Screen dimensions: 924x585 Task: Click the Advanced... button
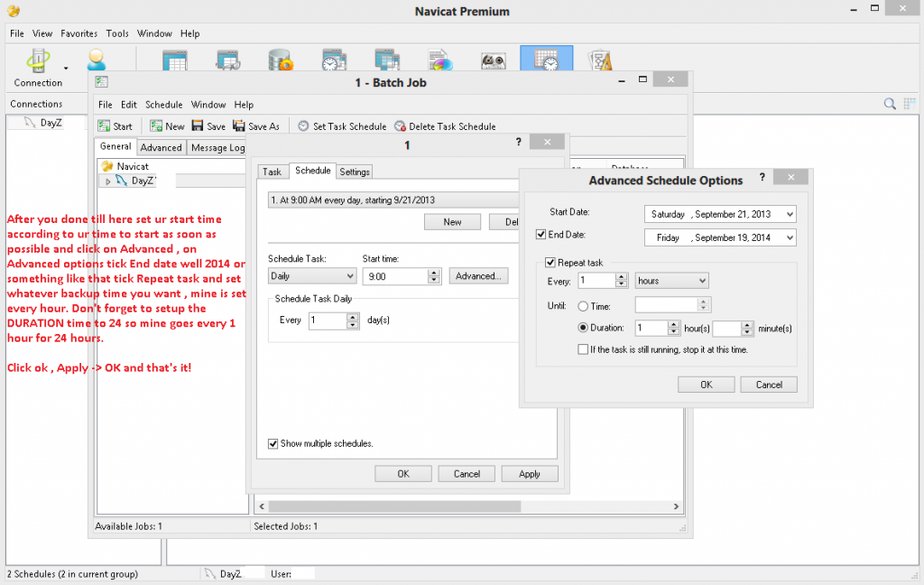tap(478, 275)
